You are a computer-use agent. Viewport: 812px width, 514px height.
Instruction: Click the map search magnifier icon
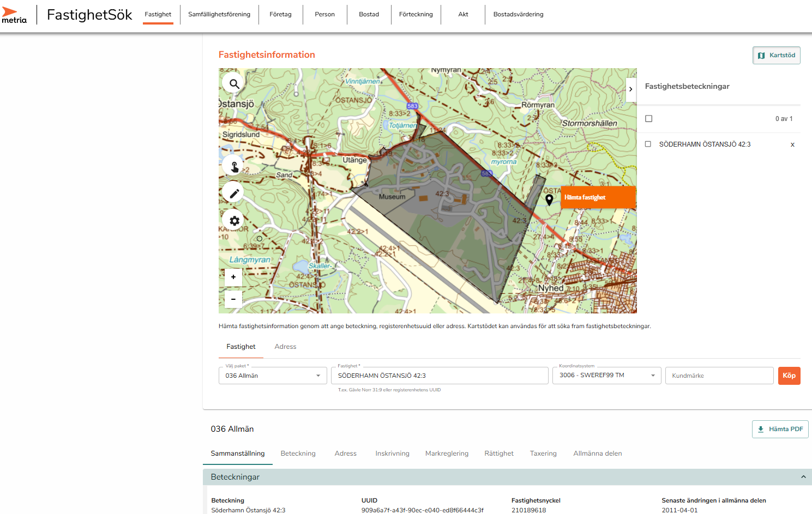234,84
